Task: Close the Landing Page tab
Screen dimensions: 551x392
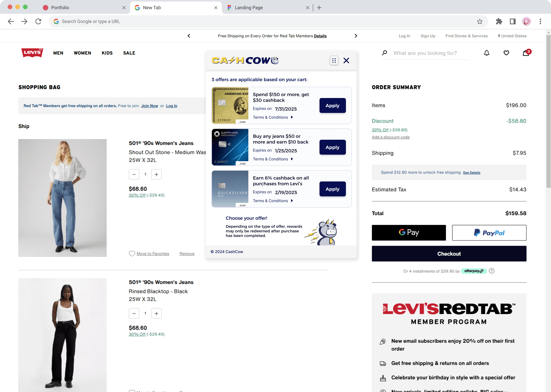Action: 308,8
